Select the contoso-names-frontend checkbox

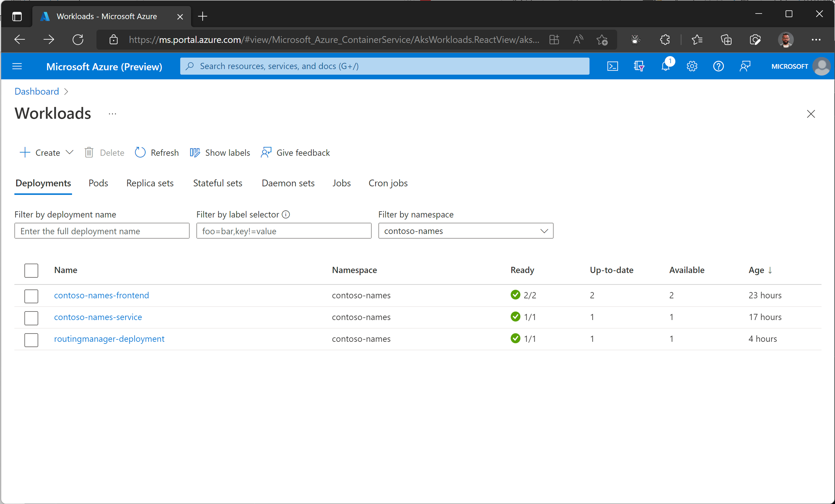(31, 296)
